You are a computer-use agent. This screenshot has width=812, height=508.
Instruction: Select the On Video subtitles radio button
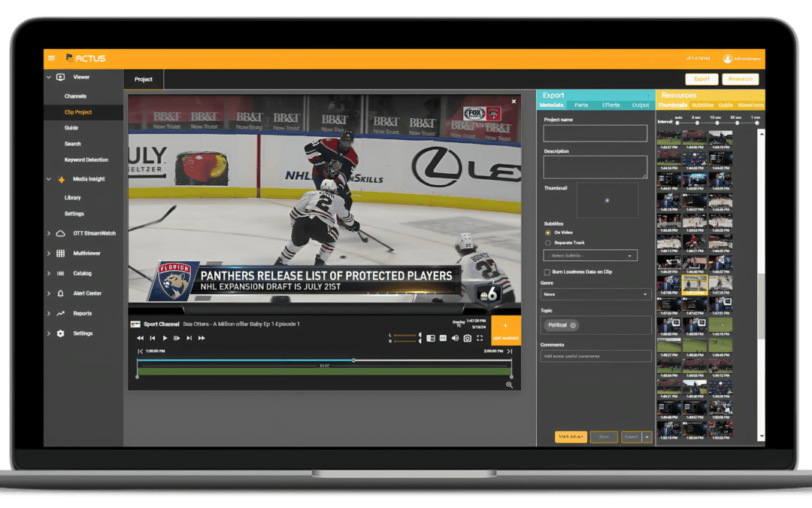(x=548, y=233)
